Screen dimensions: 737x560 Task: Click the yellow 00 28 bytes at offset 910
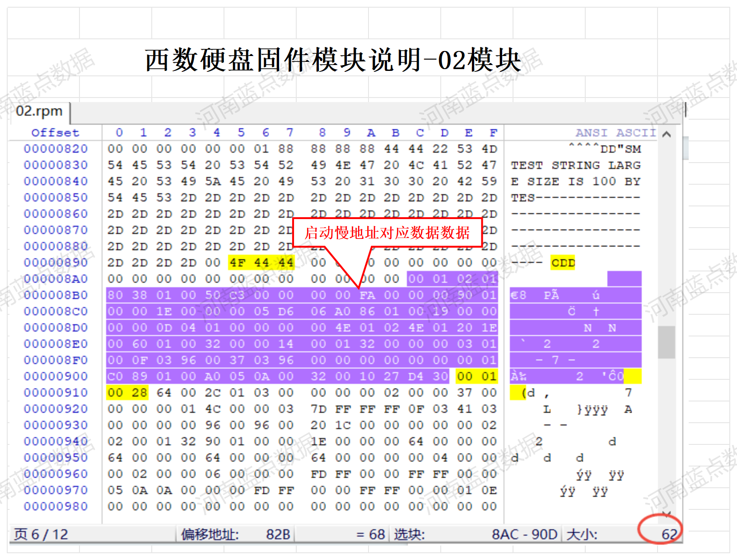point(128,392)
